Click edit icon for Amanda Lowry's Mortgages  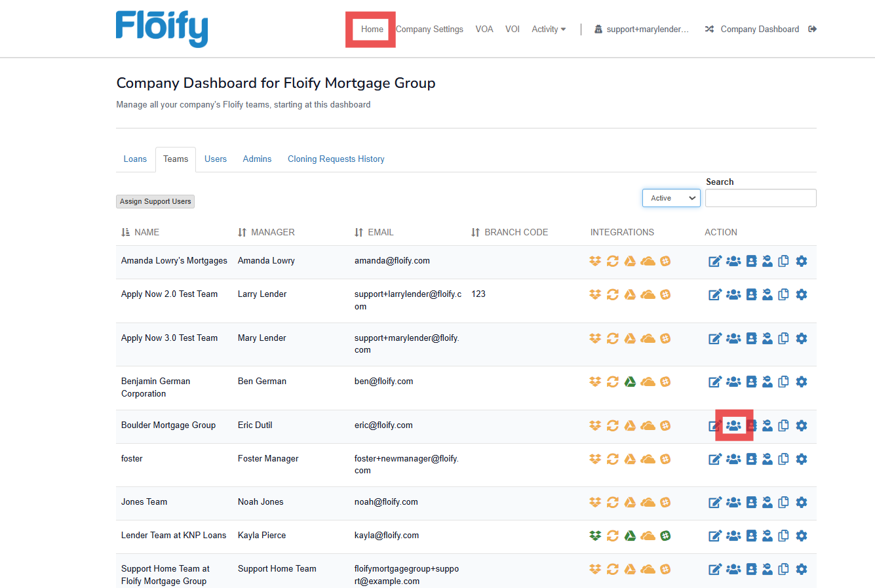coord(714,262)
